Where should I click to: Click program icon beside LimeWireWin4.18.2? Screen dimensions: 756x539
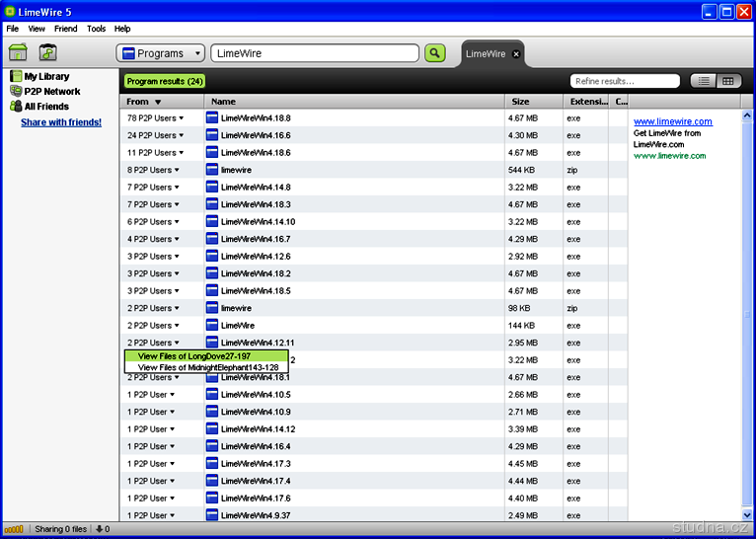click(x=212, y=273)
